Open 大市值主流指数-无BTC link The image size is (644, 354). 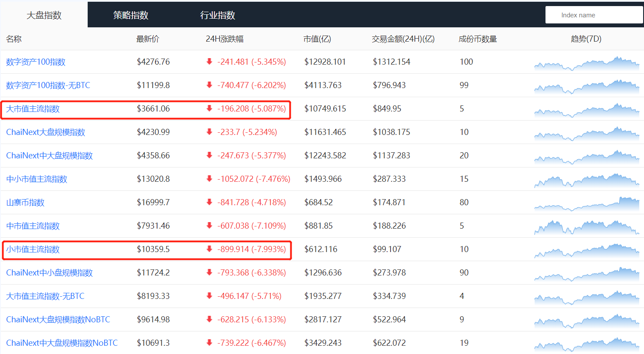pos(45,296)
